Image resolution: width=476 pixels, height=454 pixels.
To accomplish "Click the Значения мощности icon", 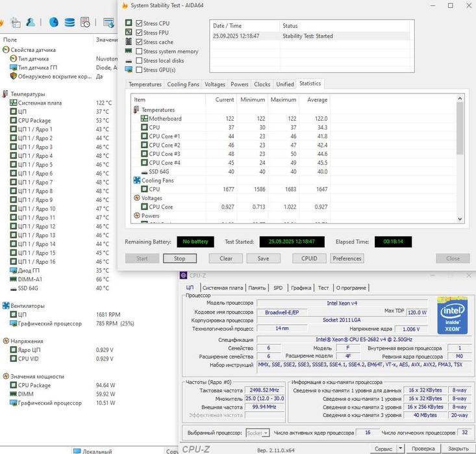I will click(6, 376).
